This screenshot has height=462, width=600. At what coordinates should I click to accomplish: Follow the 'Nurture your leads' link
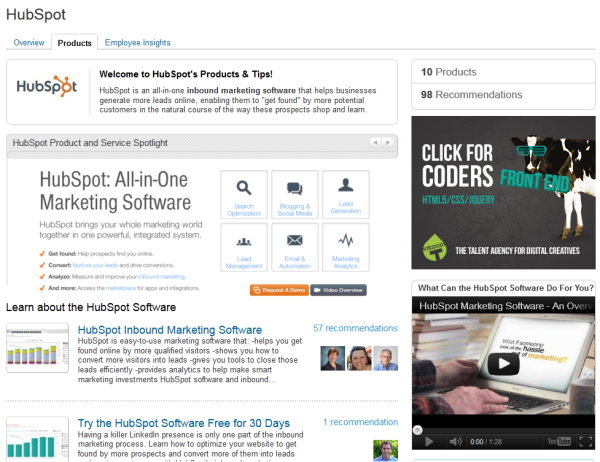coord(95,265)
